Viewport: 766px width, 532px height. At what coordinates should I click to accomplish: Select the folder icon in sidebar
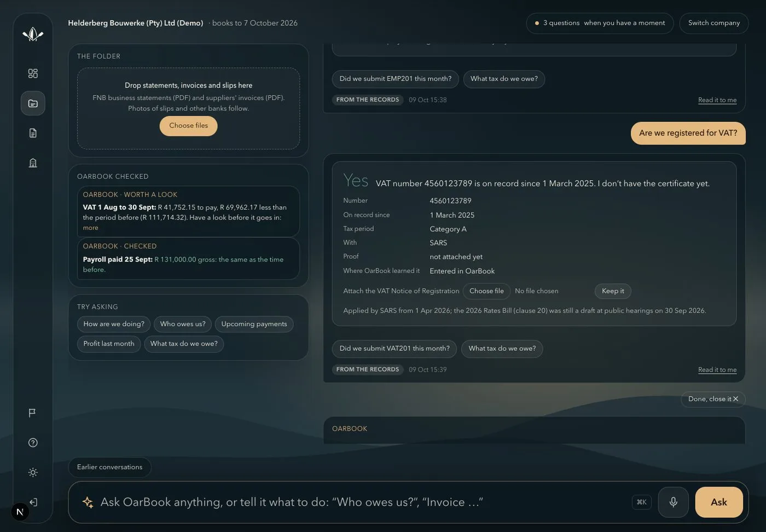click(33, 103)
